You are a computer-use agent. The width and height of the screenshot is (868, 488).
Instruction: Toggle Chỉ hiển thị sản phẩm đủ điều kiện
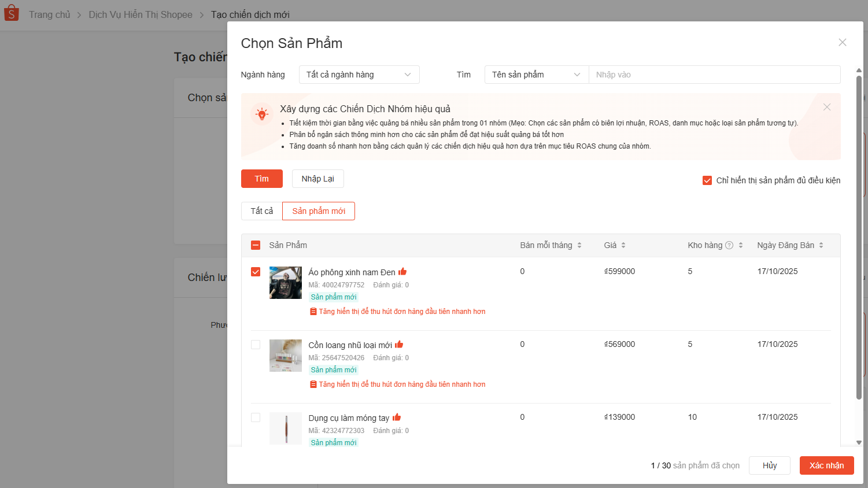pos(707,180)
